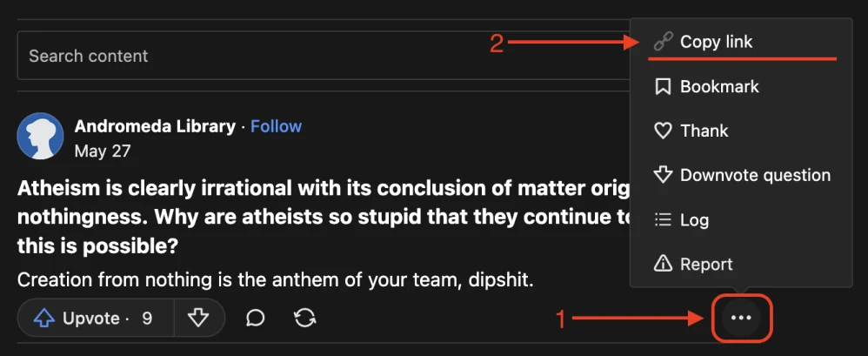Choose Downvote question from the menu
The image size is (868, 356).
pyautogui.click(x=755, y=175)
